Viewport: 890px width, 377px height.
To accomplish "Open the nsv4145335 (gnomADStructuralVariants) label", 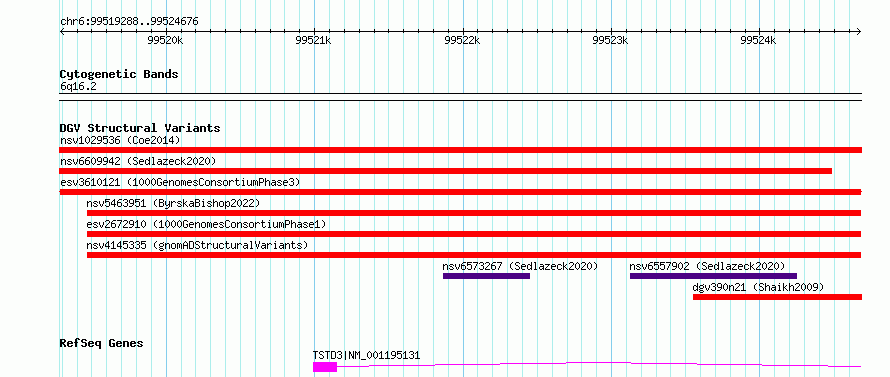I will click(197, 245).
